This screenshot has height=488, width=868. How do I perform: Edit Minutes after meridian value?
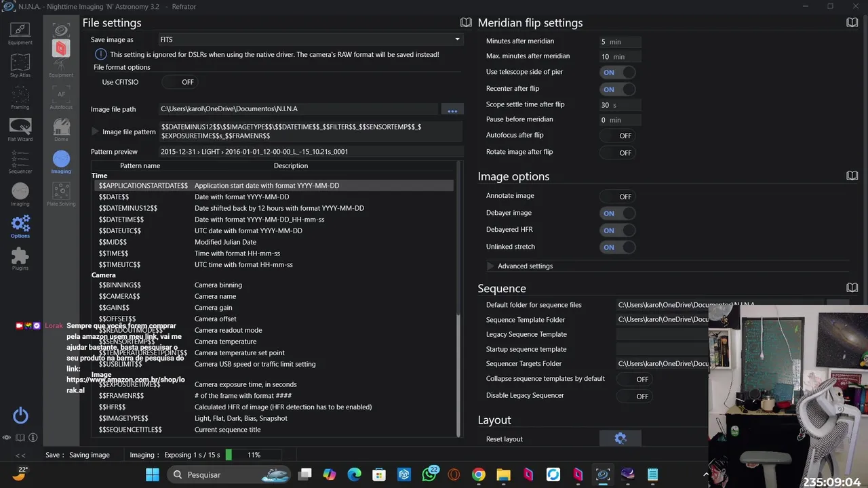click(620, 41)
